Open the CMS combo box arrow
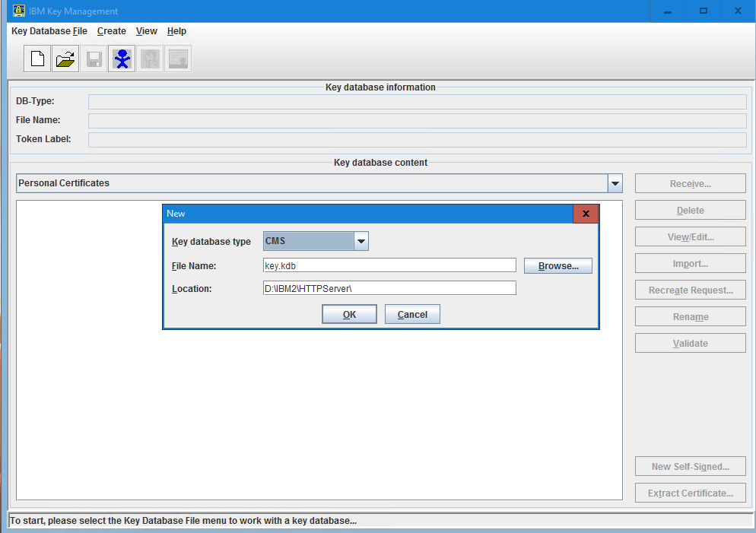 [x=361, y=240]
